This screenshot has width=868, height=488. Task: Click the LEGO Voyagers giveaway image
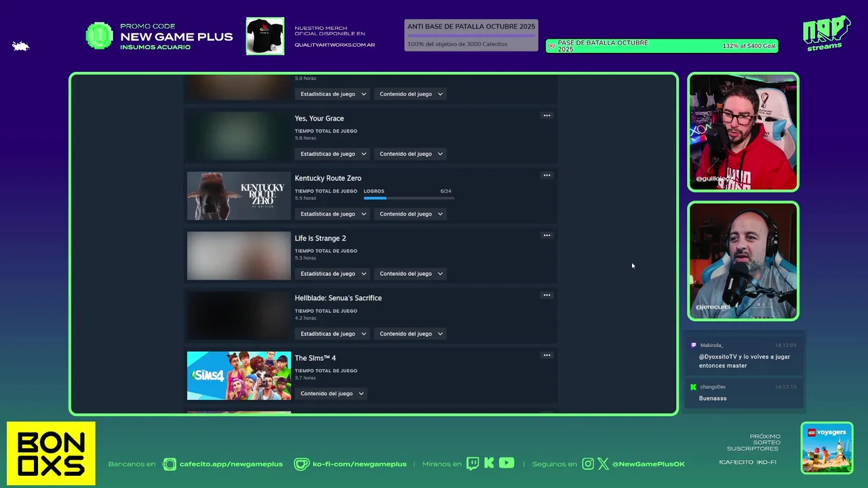point(827,448)
